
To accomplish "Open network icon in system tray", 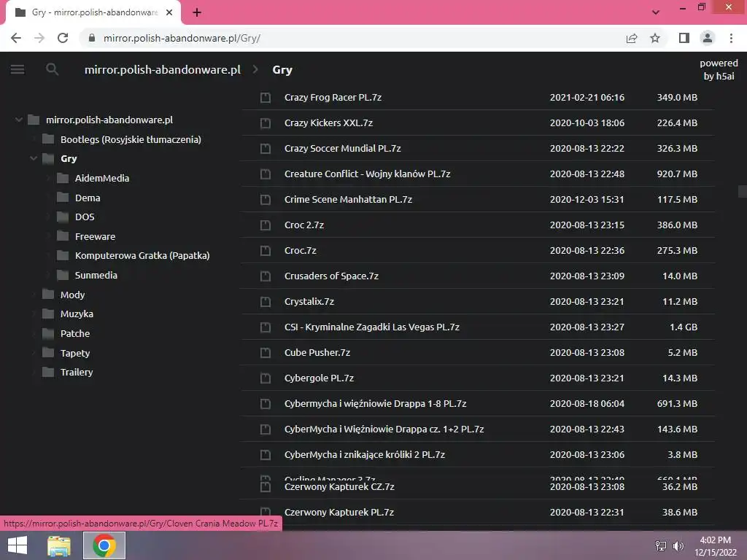I will (661, 546).
